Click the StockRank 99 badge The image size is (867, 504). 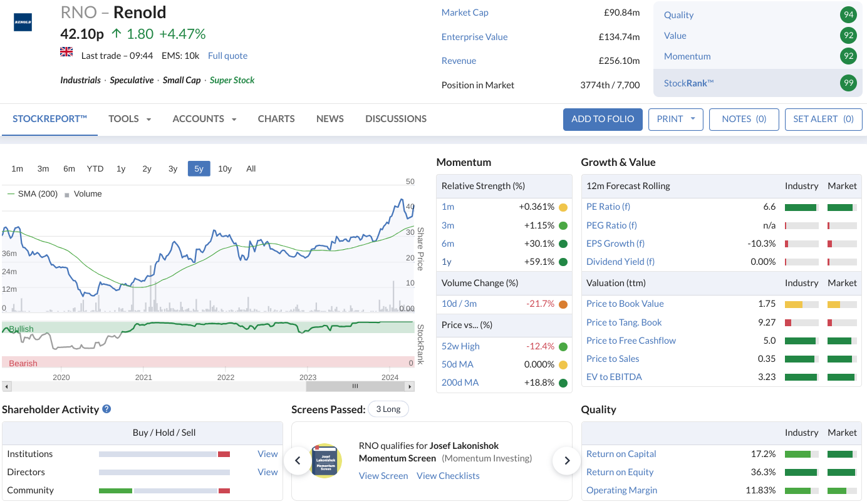(848, 83)
